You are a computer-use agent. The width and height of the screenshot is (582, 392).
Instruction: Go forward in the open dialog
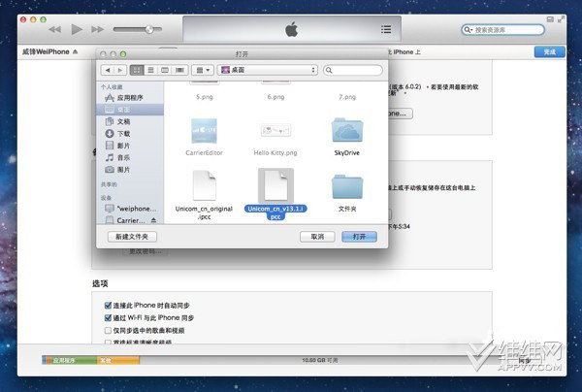click(x=120, y=70)
